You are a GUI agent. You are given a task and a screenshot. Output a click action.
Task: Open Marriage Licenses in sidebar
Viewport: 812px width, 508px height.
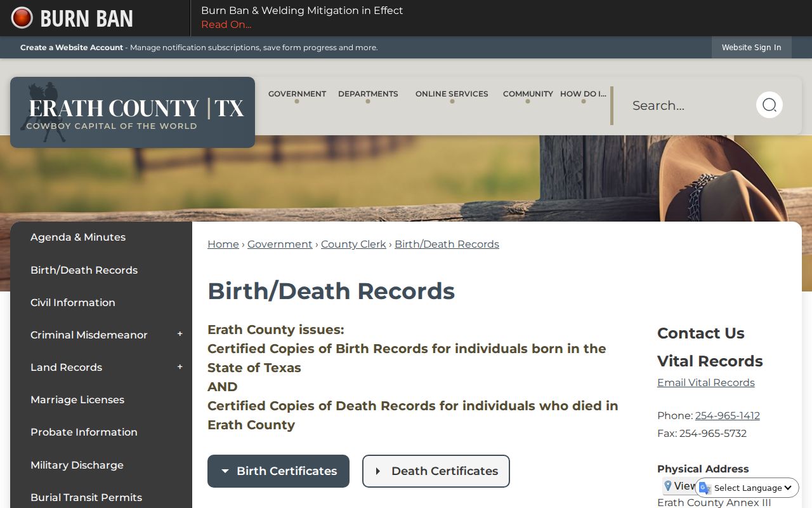coord(77,399)
